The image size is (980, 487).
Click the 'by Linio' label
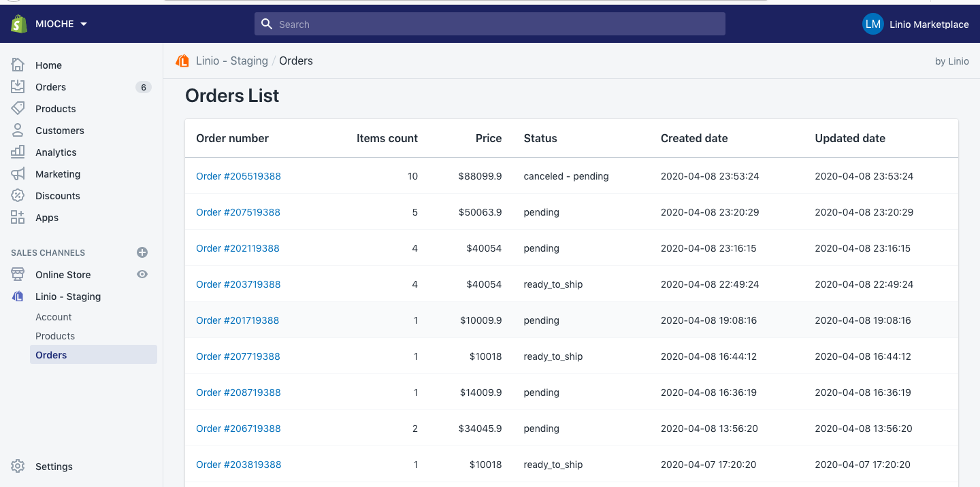952,61
